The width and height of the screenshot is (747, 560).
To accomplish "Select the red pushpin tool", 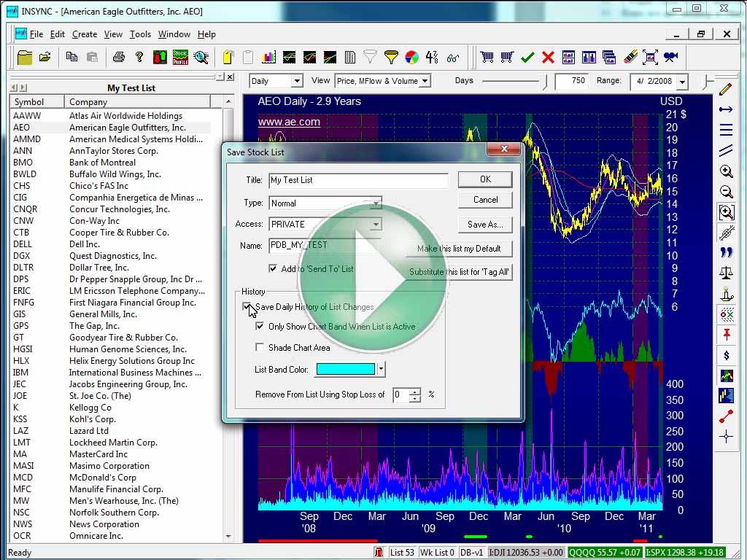I will coord(726,334).
